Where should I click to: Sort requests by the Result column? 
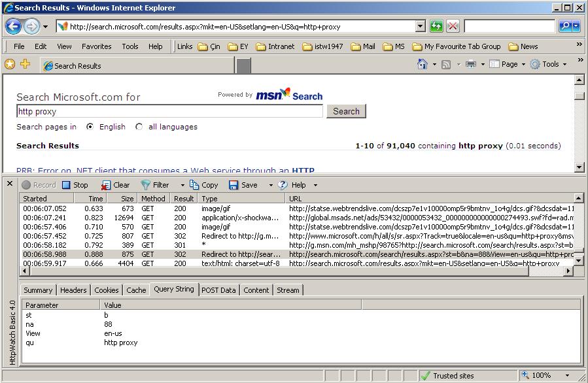tap(183, 199)
